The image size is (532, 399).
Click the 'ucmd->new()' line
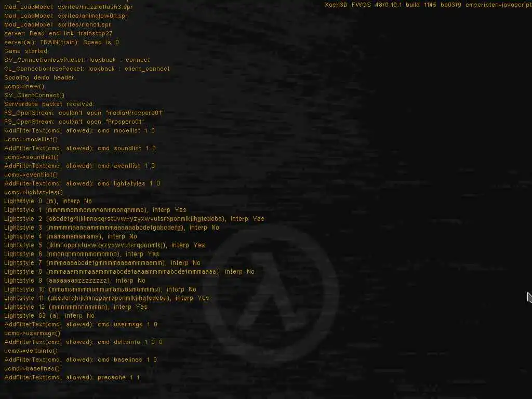pos(24,86)
